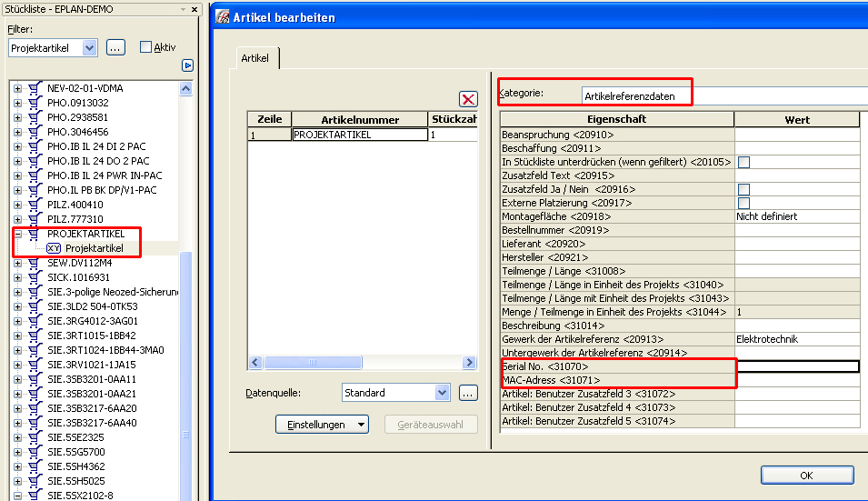Click the cart icon beside SIE.3LD2 504-0TK53
This screenshot has height=501, width=868.
coord(35,306)
